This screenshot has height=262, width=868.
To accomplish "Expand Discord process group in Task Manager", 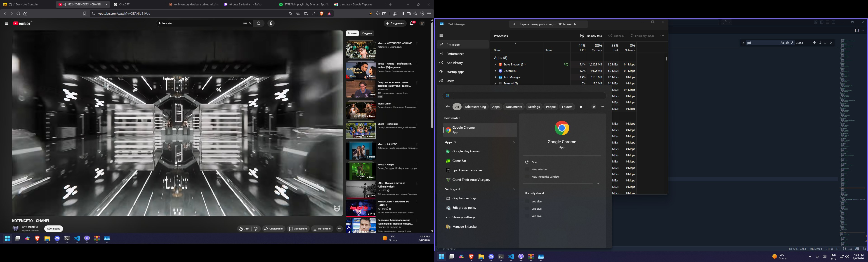I will coord(495,71).
